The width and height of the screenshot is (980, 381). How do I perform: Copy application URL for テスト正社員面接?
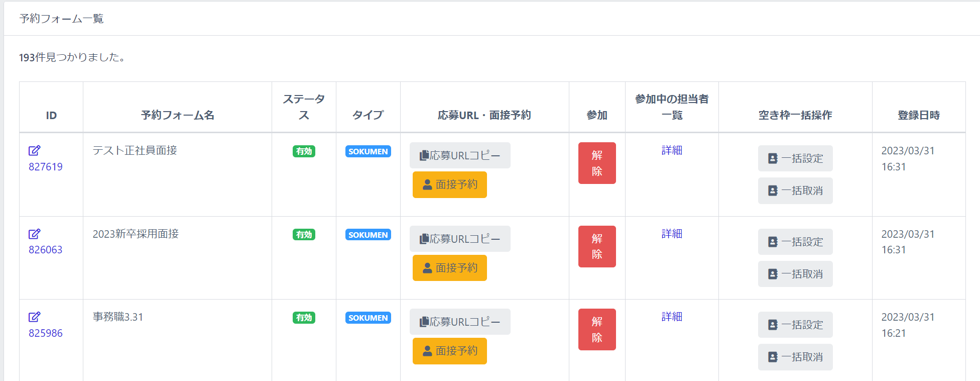point(460,155)
